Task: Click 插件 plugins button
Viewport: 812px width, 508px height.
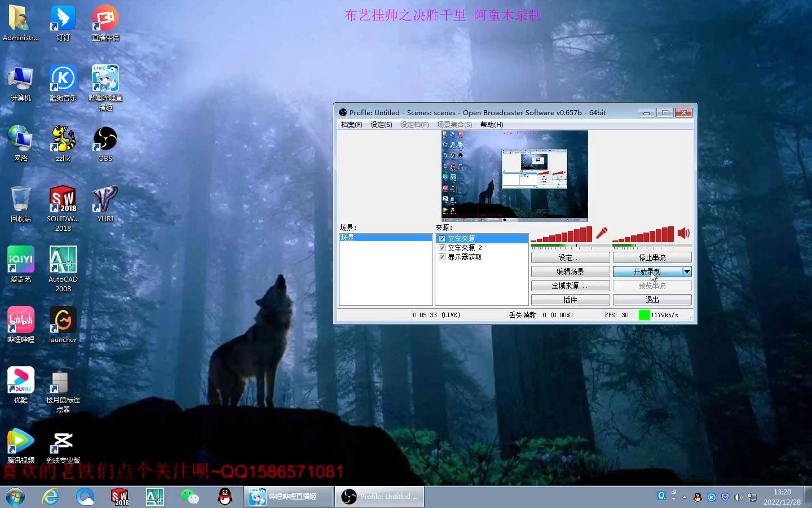Action: (570, 300)
